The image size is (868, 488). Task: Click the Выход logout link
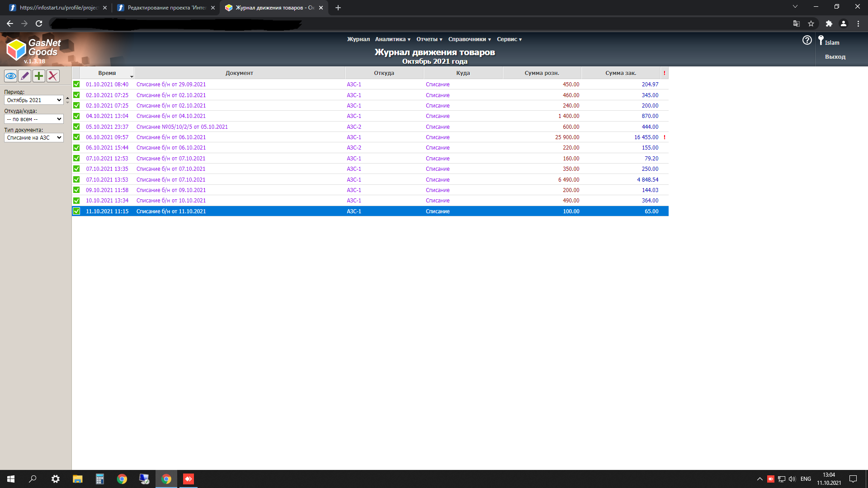tap(835, 57)
